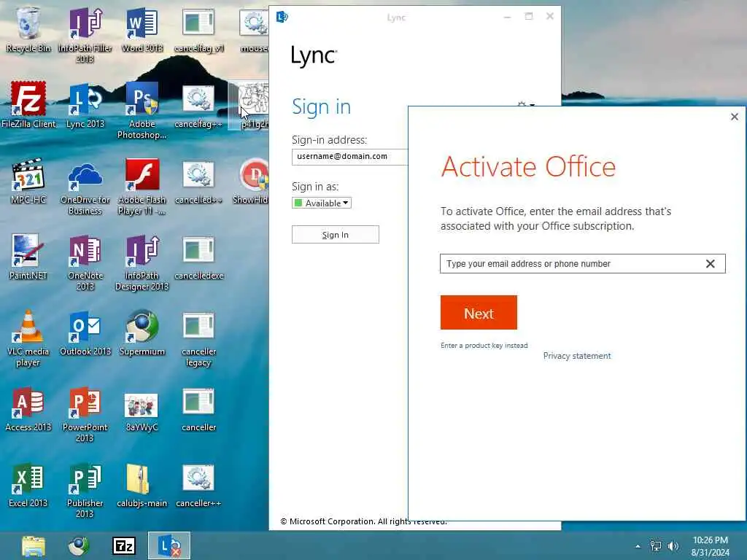Open InfoPath Designer 2013 shortcut

pos(142,262)
